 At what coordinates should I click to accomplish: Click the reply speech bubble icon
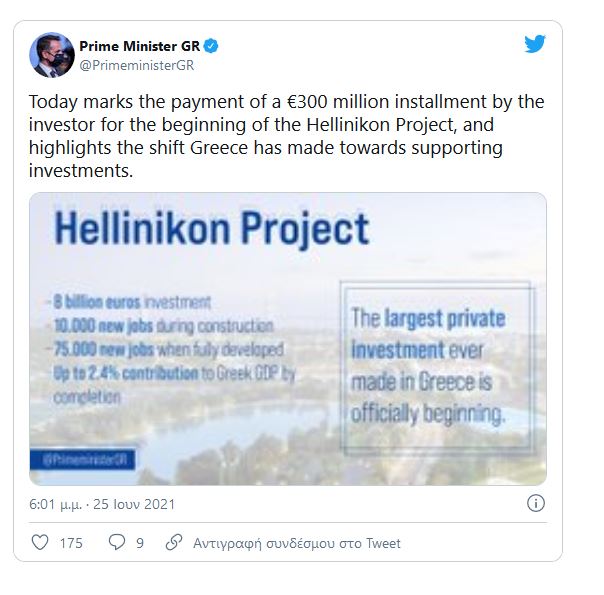[x=116, y=543]
